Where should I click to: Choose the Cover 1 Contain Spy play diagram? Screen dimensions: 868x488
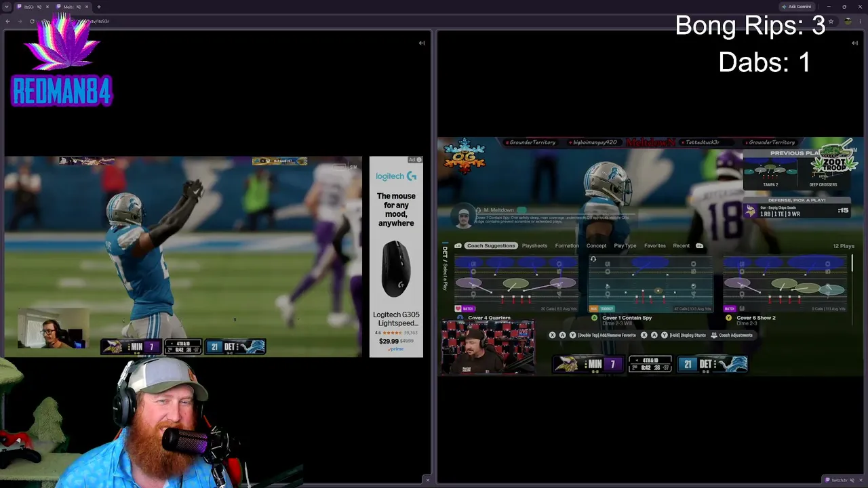pyautogui.click(x=650, y=283)
